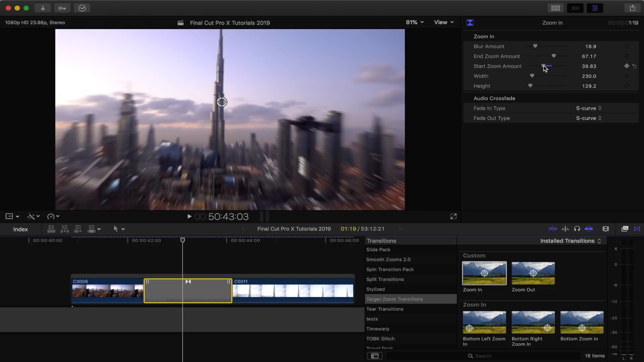Open the Select tool arrow dropdown

[x=119, y=229]
